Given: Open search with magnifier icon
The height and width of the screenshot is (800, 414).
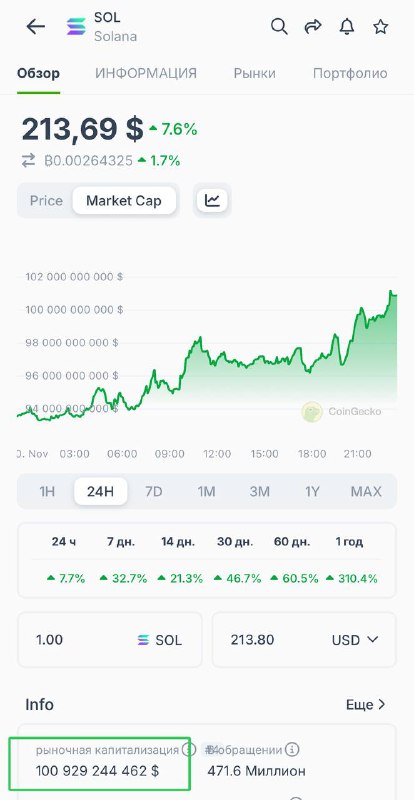Looking at the screenshot, I should 279,26.
